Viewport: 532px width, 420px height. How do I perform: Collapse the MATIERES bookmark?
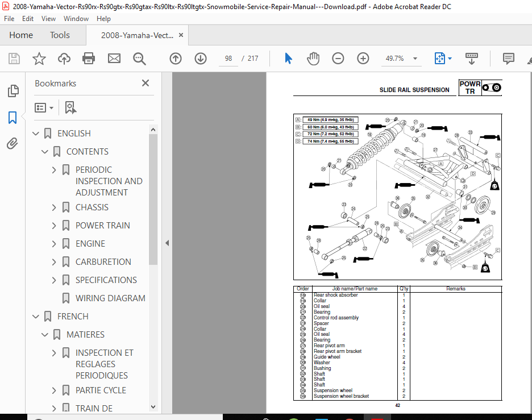[x=45, y=335]
